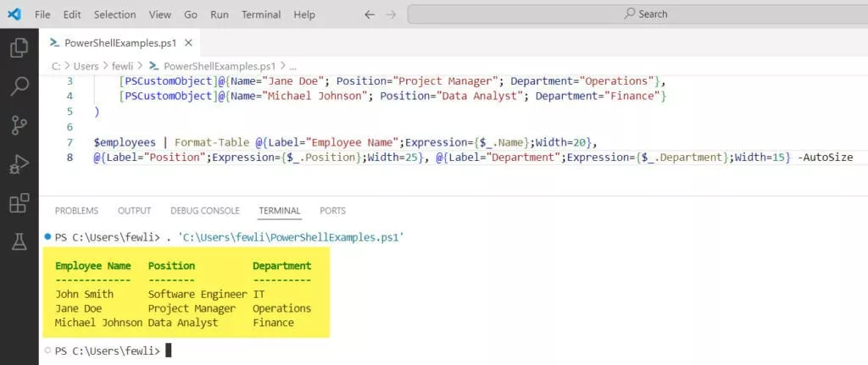Go back with the left arrow

370,15
